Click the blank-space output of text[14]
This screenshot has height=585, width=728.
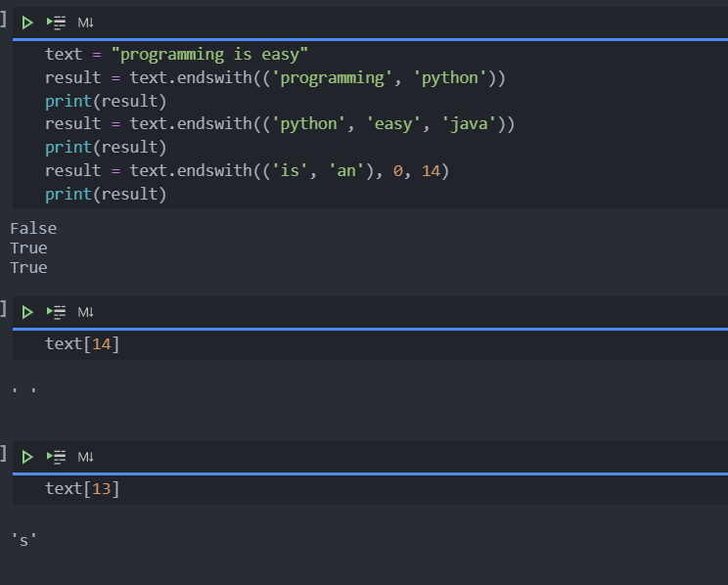coord(24,391)
